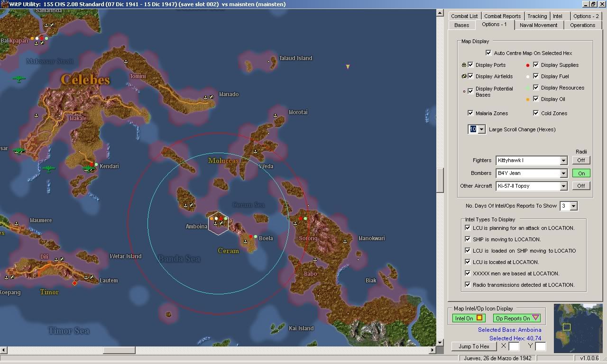Click the orange dot beside Display Oil

[x=528, y=99]
